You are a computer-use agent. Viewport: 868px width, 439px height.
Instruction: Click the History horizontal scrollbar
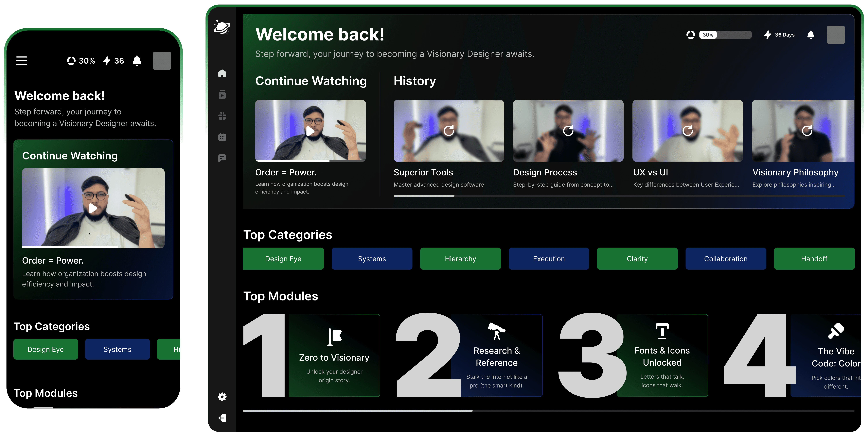tap(619, 196)
